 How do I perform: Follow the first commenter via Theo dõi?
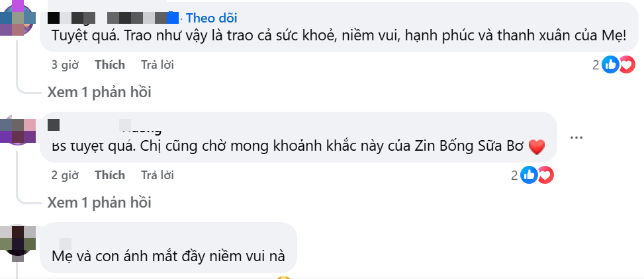click(x=212, y=18)
